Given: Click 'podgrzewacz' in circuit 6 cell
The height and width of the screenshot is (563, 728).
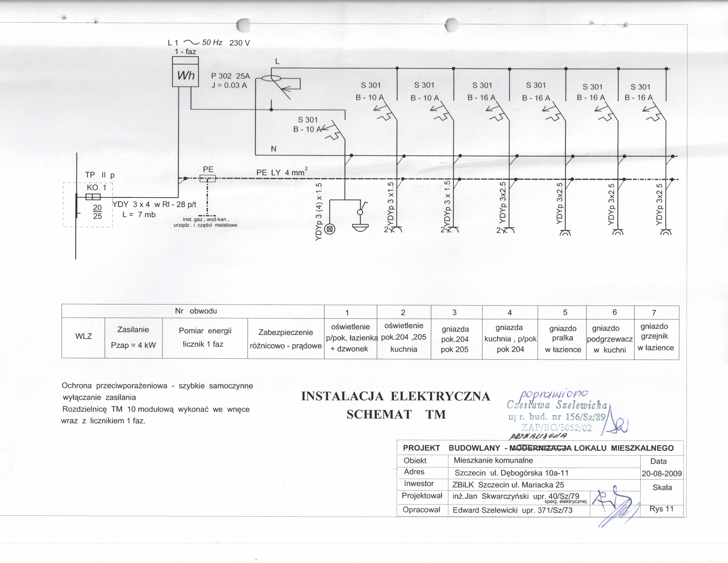Looking at the screenshot, I should (x=610, y=339).
